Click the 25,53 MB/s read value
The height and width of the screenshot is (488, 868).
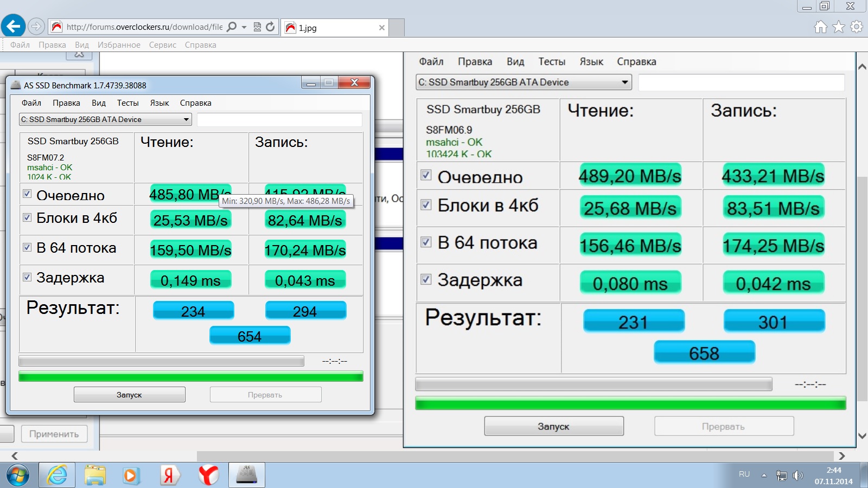pos(190,220)
